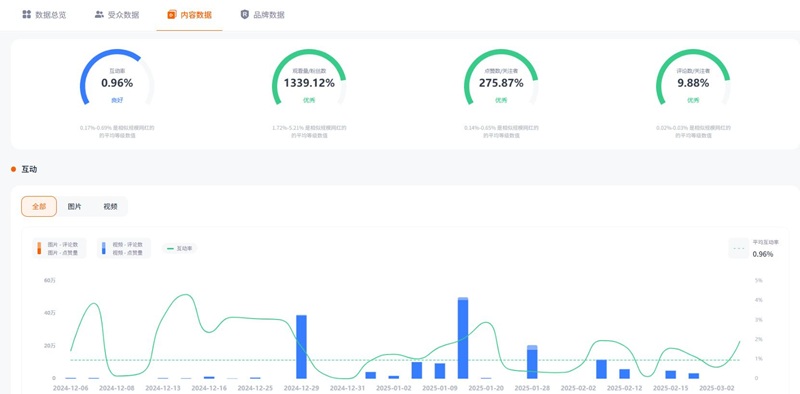Click the dashed 平均互动率 legend icon

(738, 249)
